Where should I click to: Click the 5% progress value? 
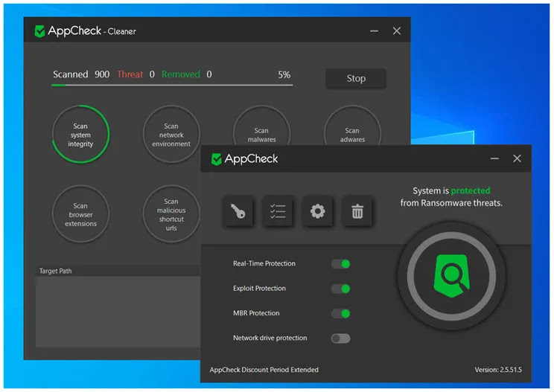(284, 75)
